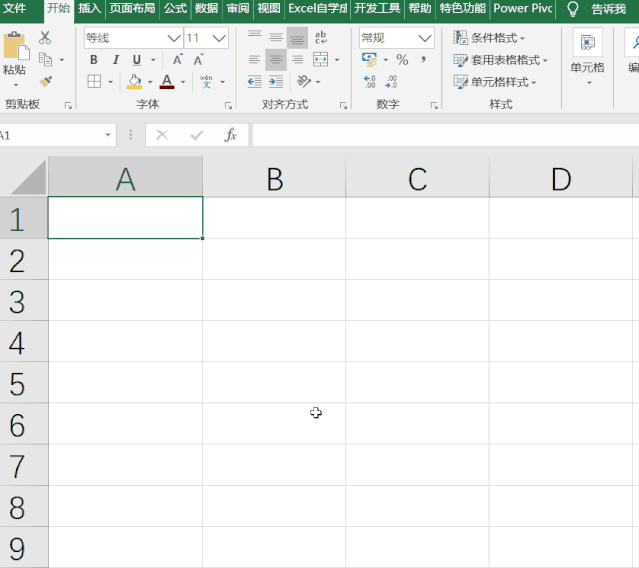The height and width of the screenshot is (568, 639).
Task: Click in the formula bar input
Action: pos(445,135)
